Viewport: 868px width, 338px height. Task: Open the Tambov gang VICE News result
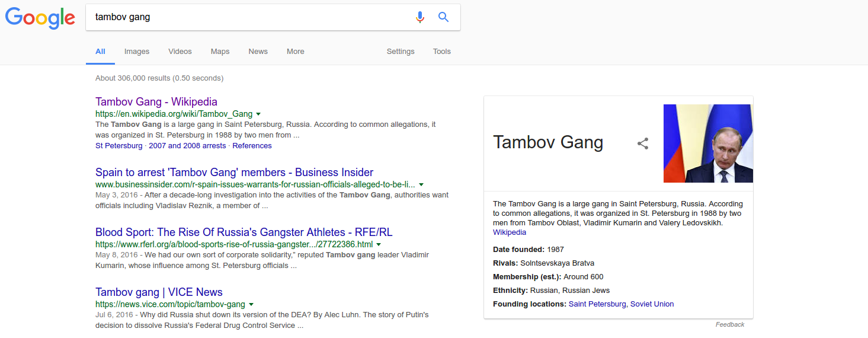pyautogui.click(x=159, y=292)
